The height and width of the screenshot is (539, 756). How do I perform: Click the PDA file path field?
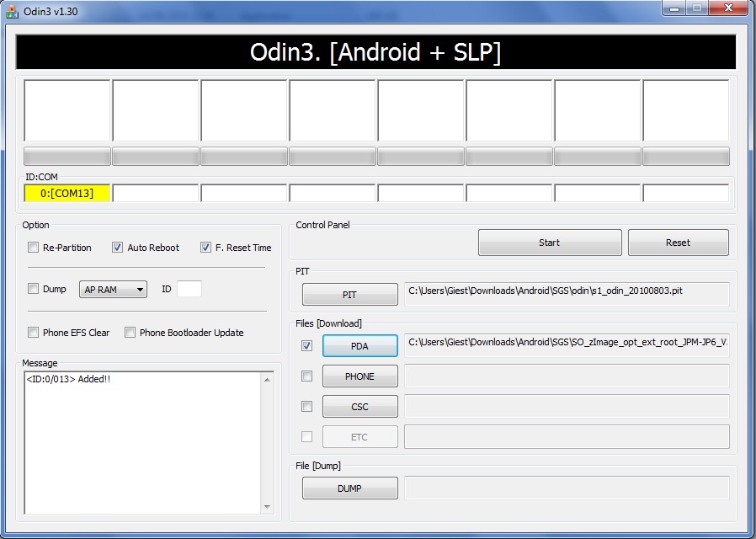pyautogui.click(x=567, y=345)
